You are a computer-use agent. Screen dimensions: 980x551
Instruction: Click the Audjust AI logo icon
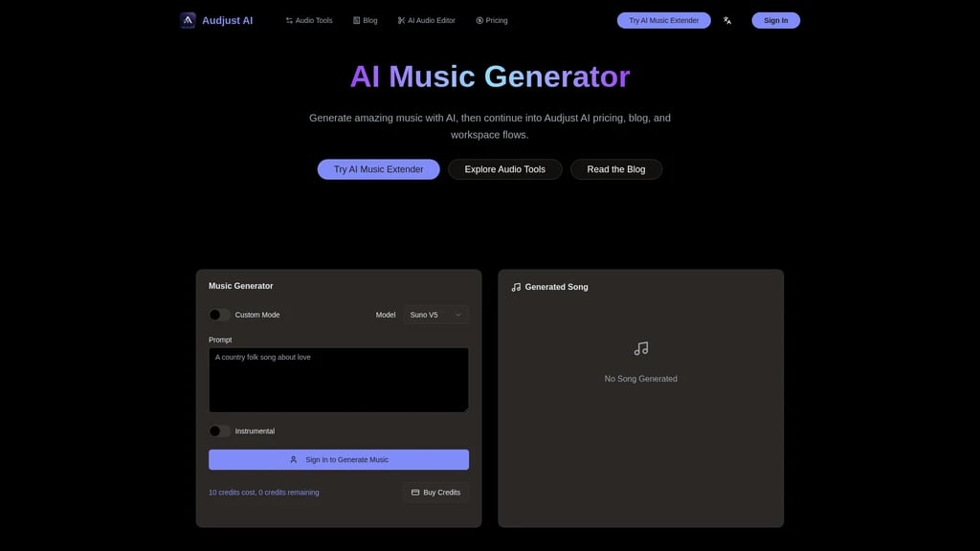pyautogui.click(x=188, y=21)
